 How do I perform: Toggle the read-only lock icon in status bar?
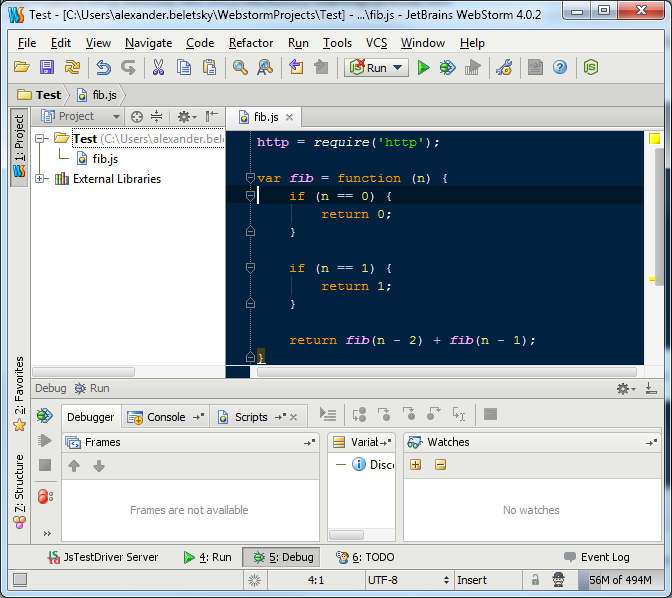536,580
